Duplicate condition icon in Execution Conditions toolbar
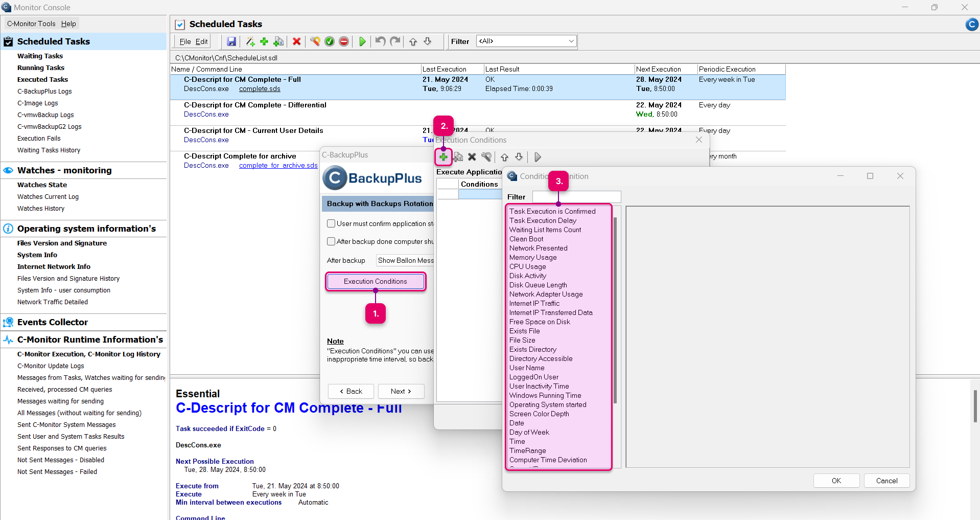The height and width of the screenshot is (520, 980). [458, 157]
